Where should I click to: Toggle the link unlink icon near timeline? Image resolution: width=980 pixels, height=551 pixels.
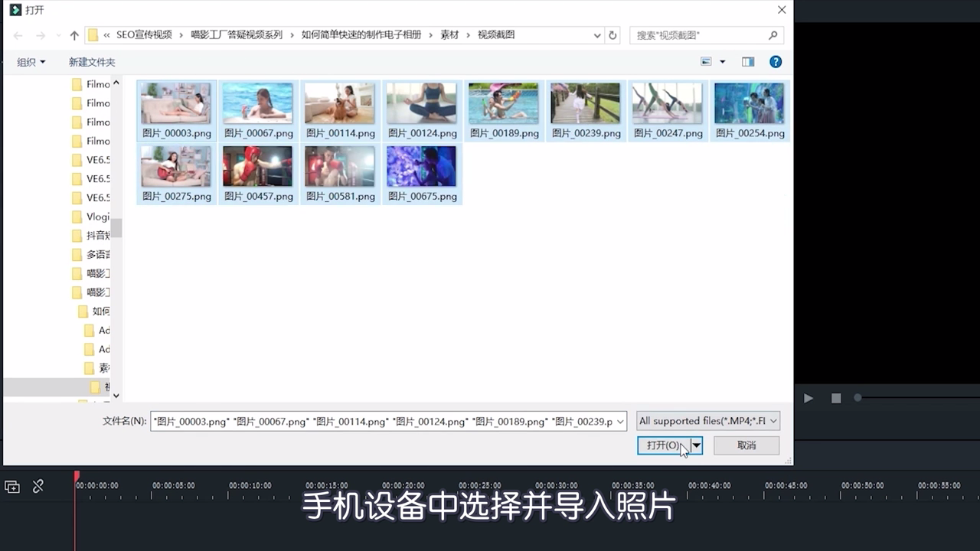click(38, 486)
